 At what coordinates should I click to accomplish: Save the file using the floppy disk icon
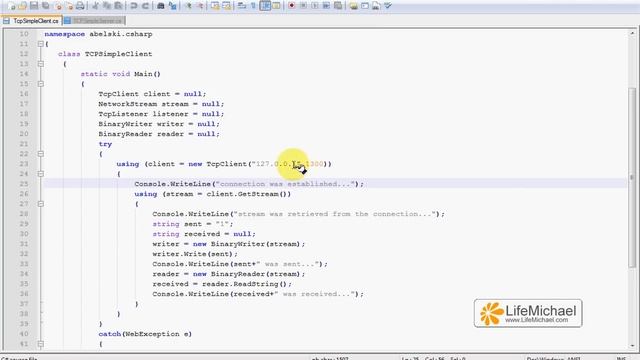click(34, 6)
